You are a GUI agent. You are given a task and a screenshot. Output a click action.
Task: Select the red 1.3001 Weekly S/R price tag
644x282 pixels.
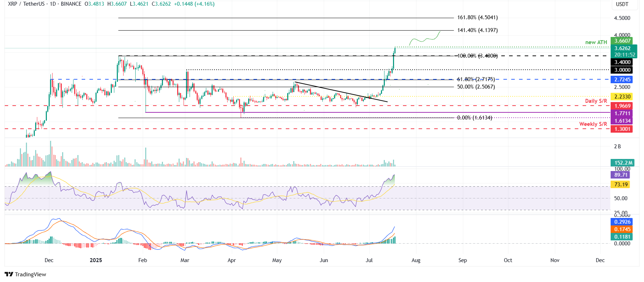622,129
